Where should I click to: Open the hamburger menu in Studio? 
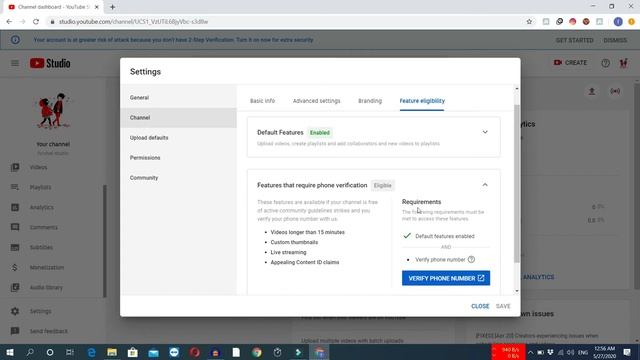click(x=15, y=63)
